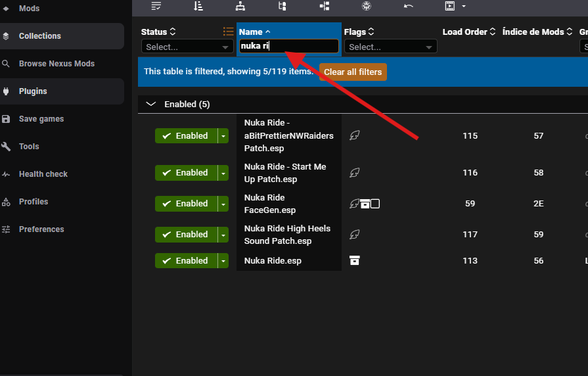Select the Nuka Ride.esp plugin name
588x376 pixels.
tap(273, 261)
